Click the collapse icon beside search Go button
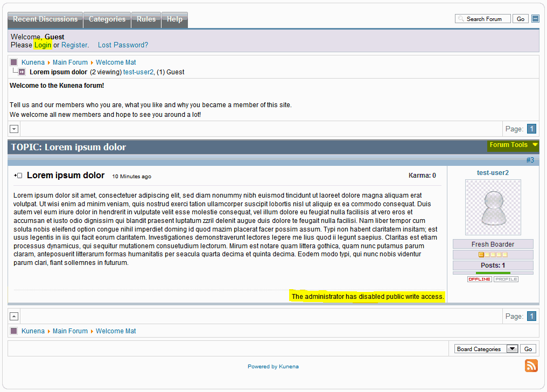Screen dimensions: 547x392 click(535, 19)
